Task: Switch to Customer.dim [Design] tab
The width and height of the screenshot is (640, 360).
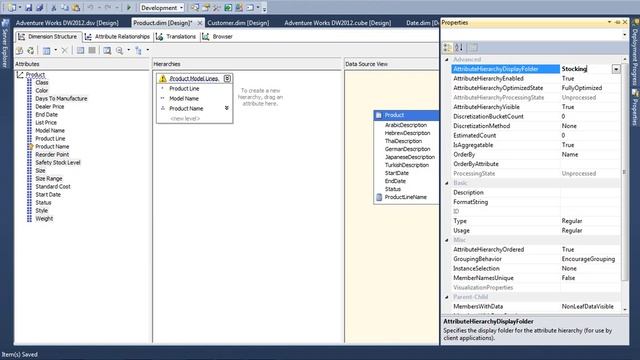Action: point(238,23)
